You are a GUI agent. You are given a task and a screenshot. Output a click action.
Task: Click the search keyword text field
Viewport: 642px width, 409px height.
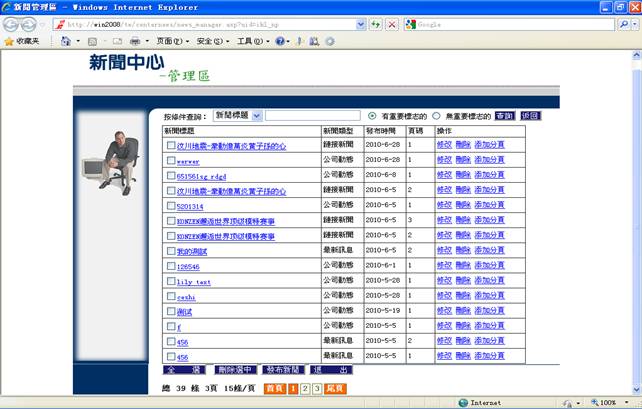pyautogui.click(x=312, y=116)
